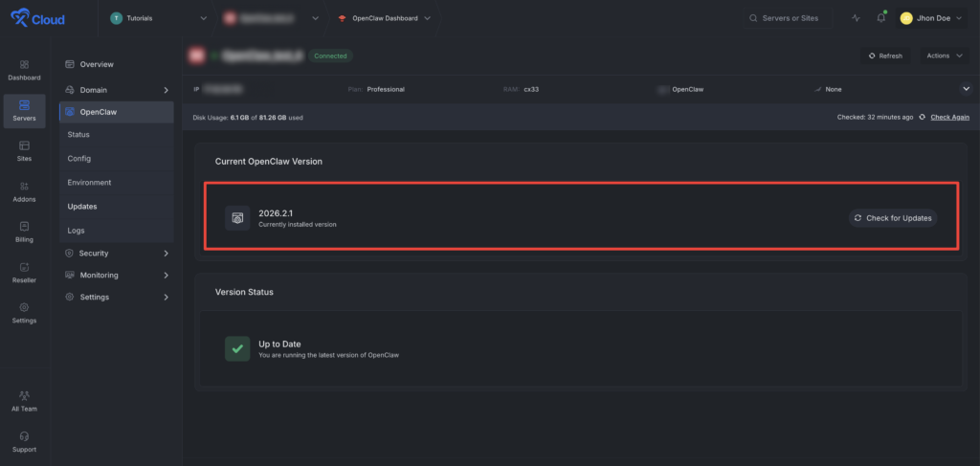
Task: Click the Support headset icon
Action: (24, 441)
